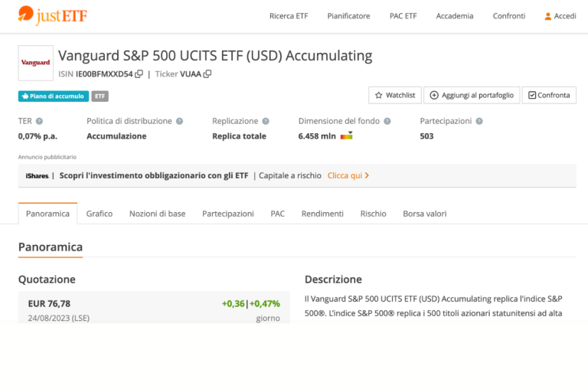Click the Partecipazioni info icon
The width and height of the screenshot is (588, 392).
click(x=479, y=121)
